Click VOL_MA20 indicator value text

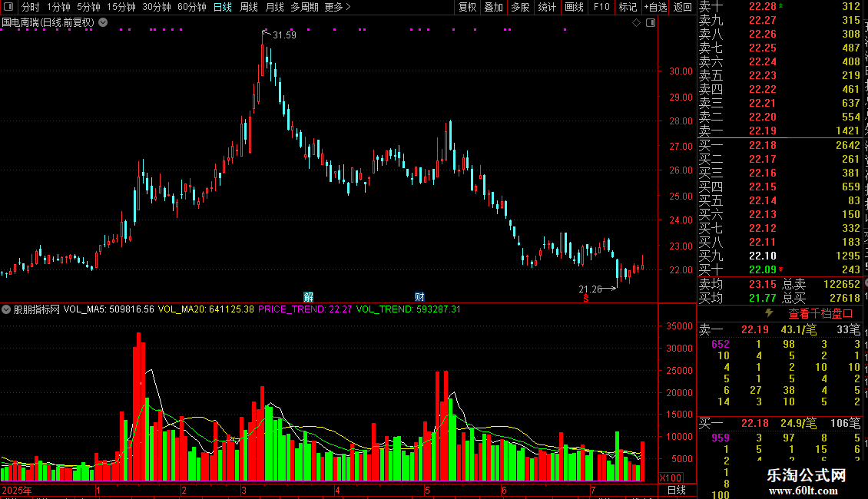pyautogui.click(x=206, y=309)
